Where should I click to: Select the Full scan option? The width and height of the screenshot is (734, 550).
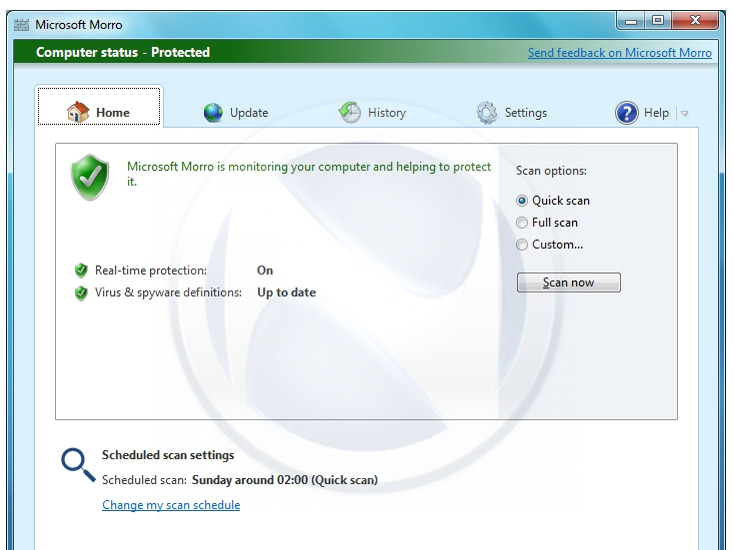pyautogui.click(x=547, y=223)
